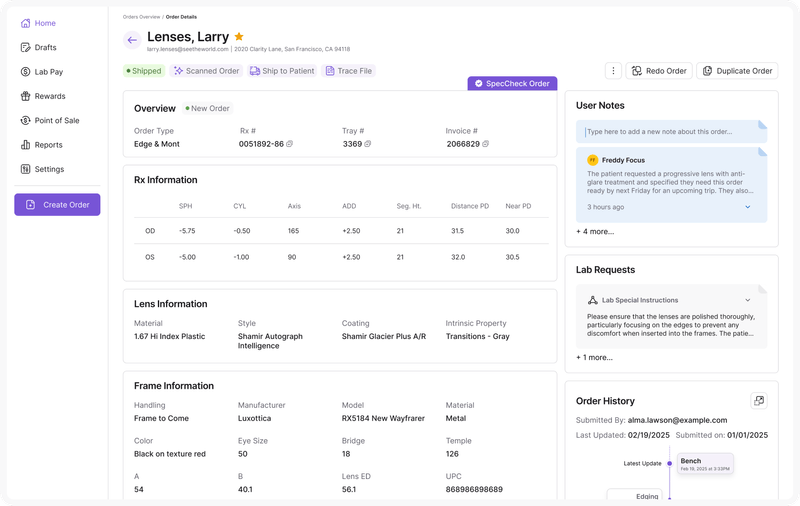This screenshot has width=800, height=506.
Task: Open Point of Sale
Action: (x=50, y=120)
